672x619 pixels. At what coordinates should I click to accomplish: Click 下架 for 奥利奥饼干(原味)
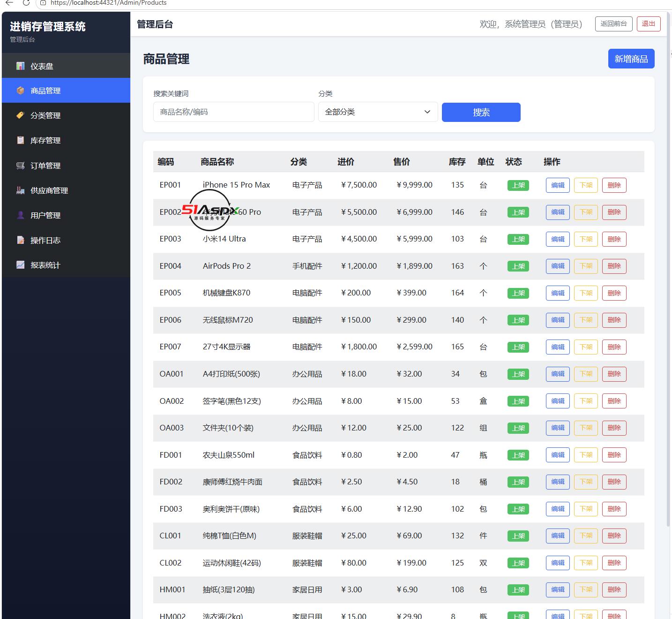586,509
